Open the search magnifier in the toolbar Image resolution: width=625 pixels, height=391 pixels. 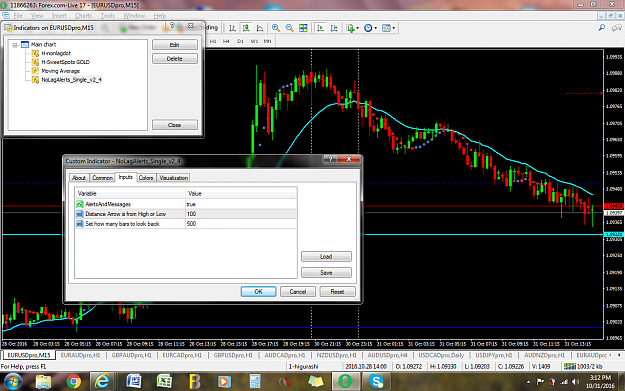[x=602, y=28]
